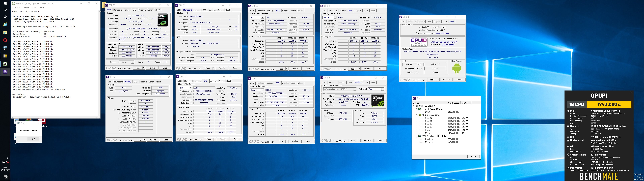Click the Driver Update button
The height and width of the screenshot is (181, 644).
point(413,73)
